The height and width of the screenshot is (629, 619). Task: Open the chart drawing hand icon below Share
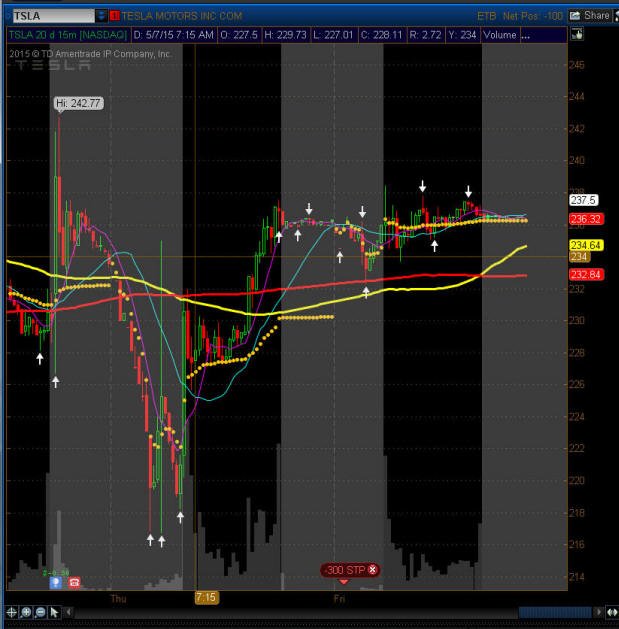point(577,34)
